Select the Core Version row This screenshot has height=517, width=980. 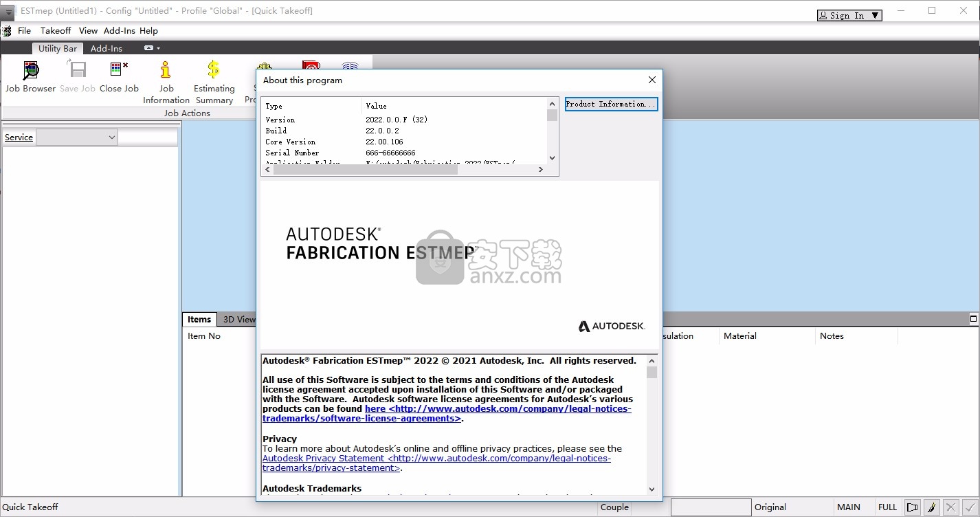click(404, 142)
